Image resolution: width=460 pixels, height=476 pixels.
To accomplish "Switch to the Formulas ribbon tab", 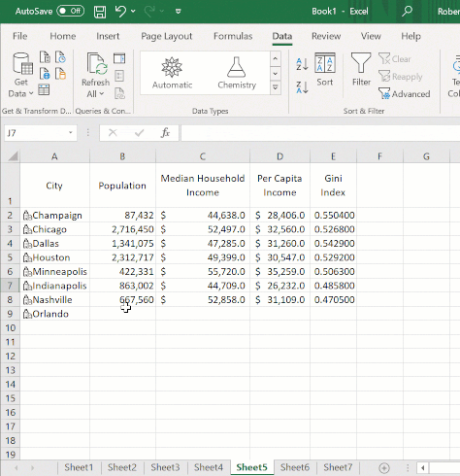I will [x=233, y=36].
